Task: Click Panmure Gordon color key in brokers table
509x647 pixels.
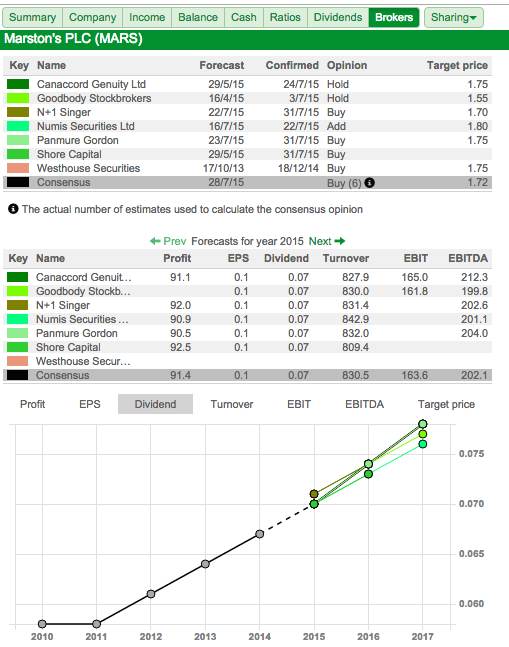Action: 18,140
